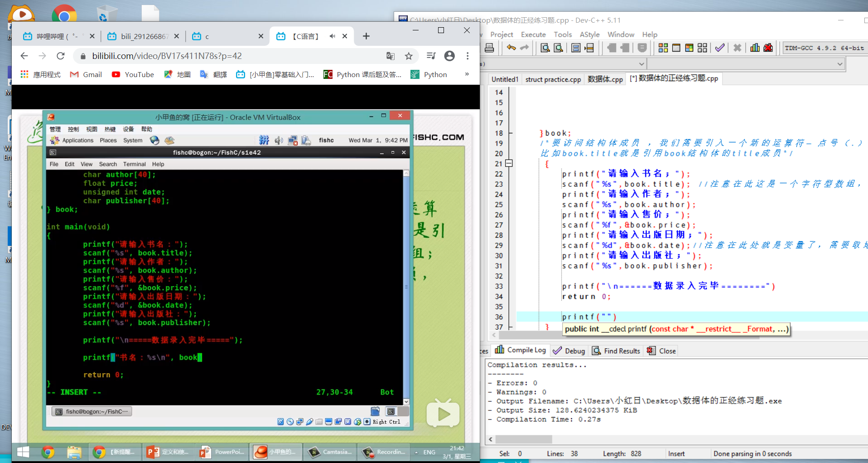Open the 應用程式 apps shortcut

40,74
